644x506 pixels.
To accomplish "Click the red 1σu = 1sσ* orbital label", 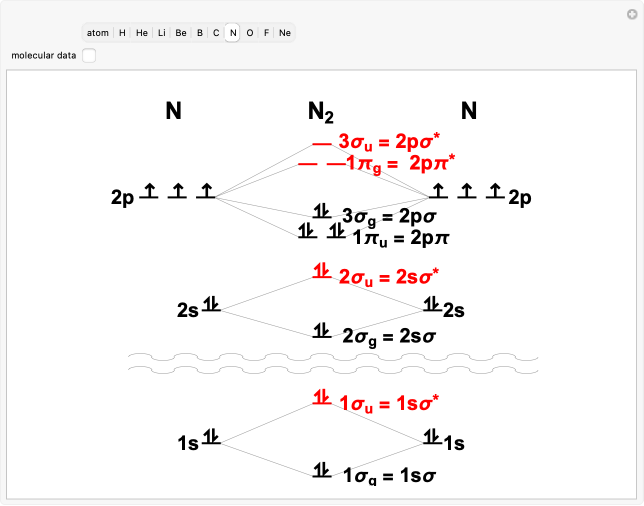I will (389, 403).
